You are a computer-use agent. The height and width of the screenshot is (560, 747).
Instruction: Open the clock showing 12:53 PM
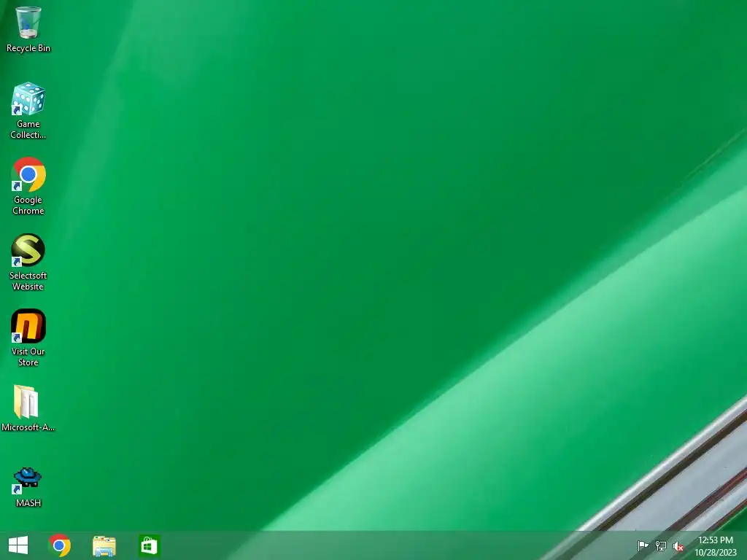point(715,546)
